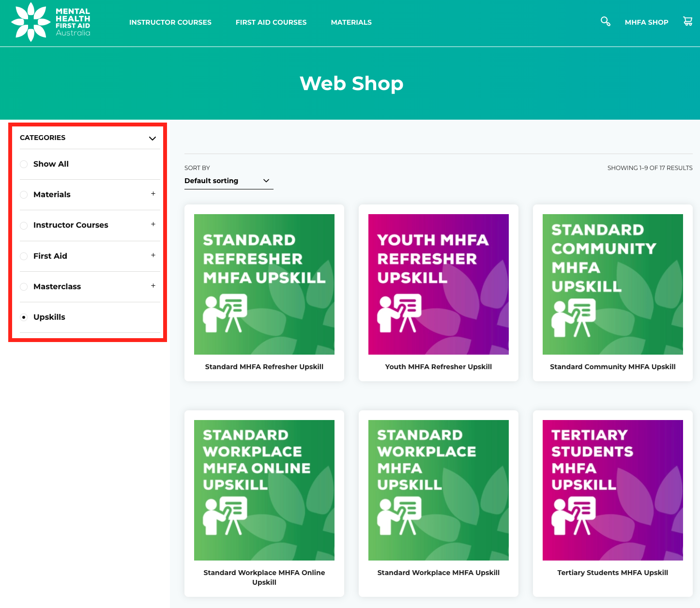Open the 'Instructor Courses' navigation menu

click(170, 22)
